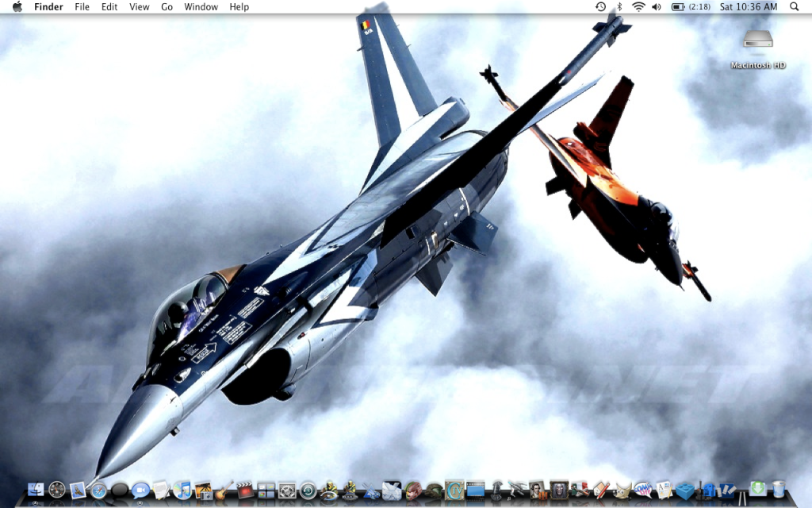
Task: Open the Mail stamp icon in dock
Action: pos(78,489)
